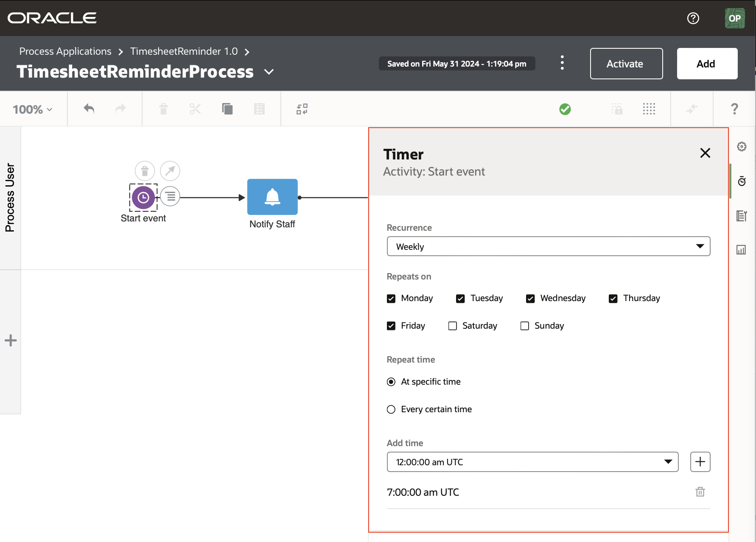Screen dimensions: 756x542
Task: Open the OP user profile menu
Action: coord(735,18)
